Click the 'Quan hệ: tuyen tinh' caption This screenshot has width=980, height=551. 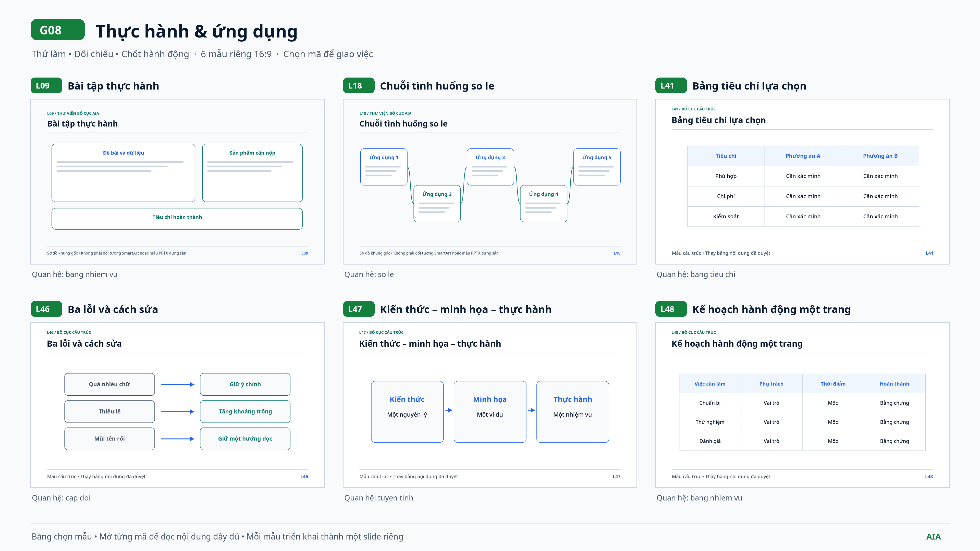click(x=378, y=498)
